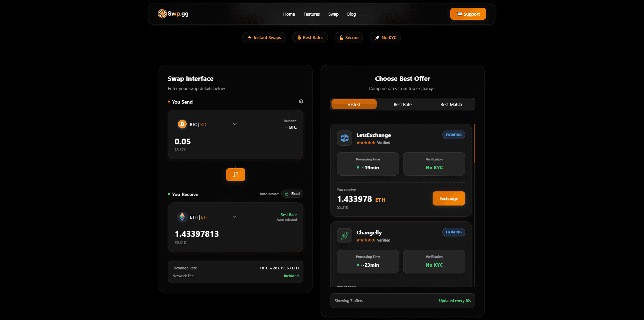Toggle the Float rate mode
The image size is (644, 320).
pyautogui.click(x=292, y=194)
